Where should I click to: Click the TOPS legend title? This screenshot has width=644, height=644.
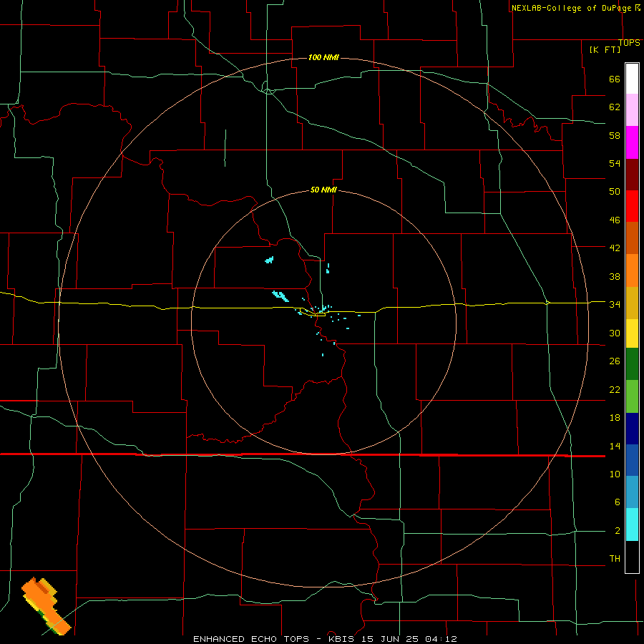pos(629,42)
